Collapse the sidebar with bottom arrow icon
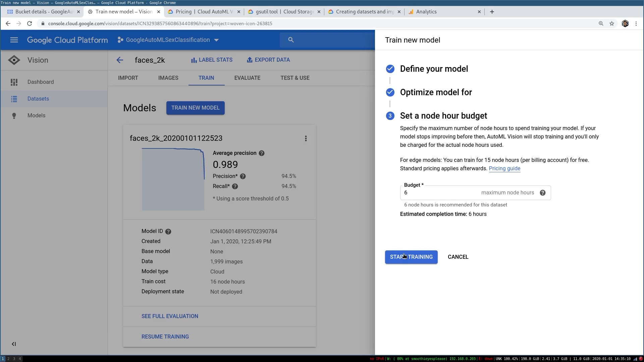Screen dimensions: 644x362 pos(14,344)
